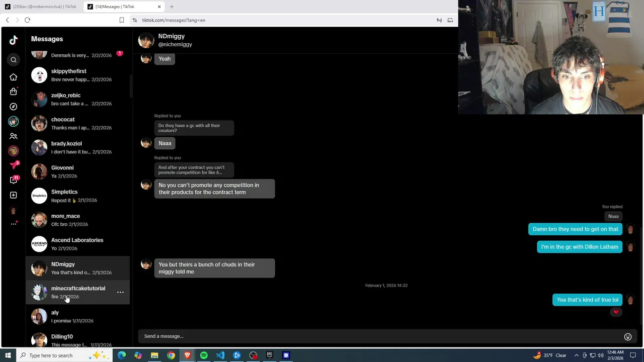Open chat with brady.koziol

click(78, 148)
